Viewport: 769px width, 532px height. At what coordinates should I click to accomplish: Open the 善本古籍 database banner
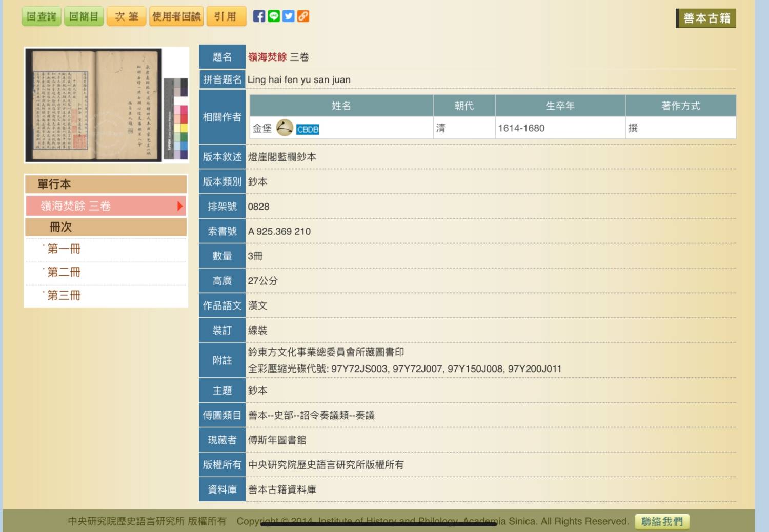[x=706, y=18]
